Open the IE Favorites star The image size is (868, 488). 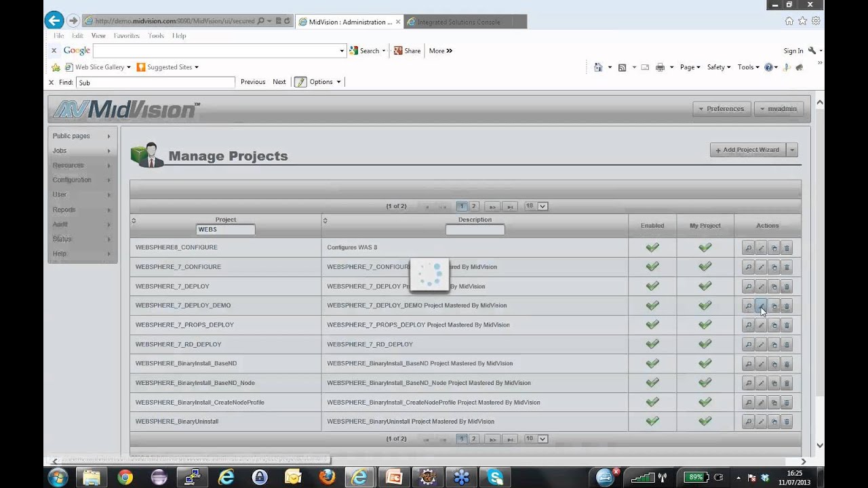[802, 21]
